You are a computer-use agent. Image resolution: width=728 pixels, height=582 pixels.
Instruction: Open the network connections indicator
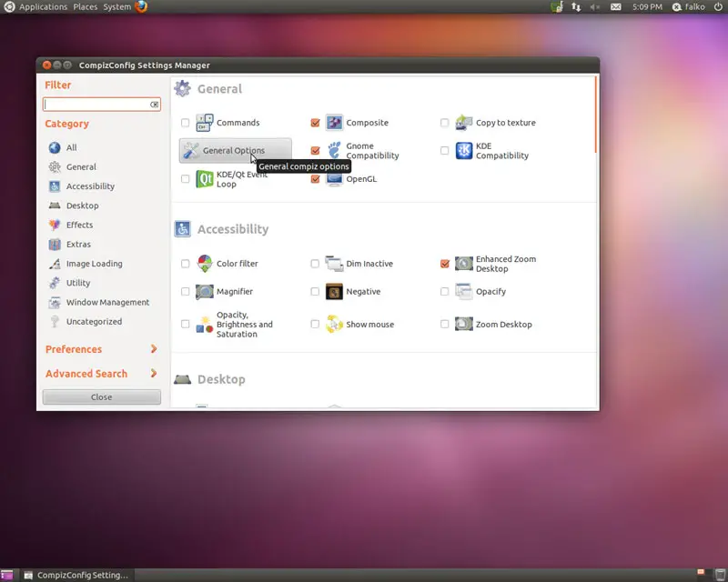[x=576, y=7]
